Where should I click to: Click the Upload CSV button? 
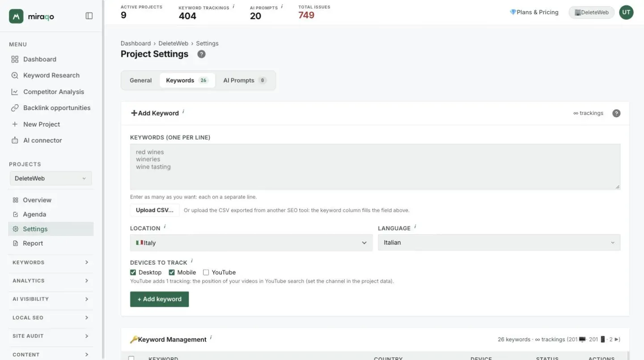(155, 210)
